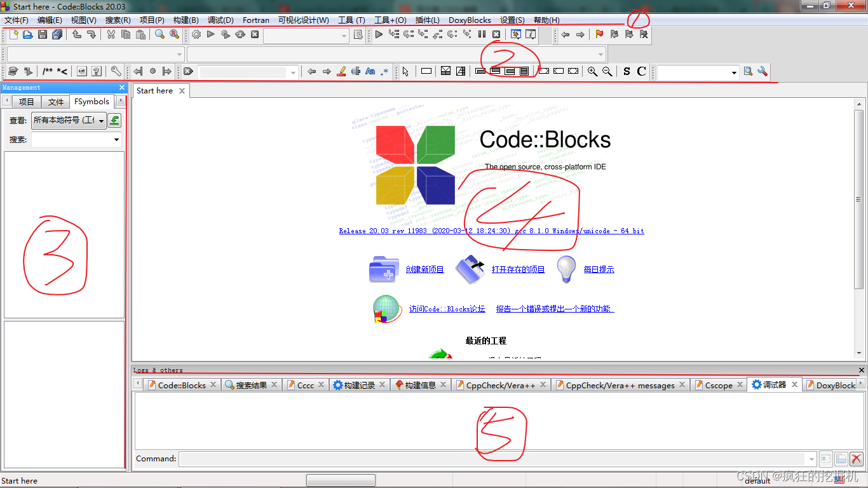This screenshot has height=488, width=868.
Task: Click the Build gear icon
Action: 196,34
